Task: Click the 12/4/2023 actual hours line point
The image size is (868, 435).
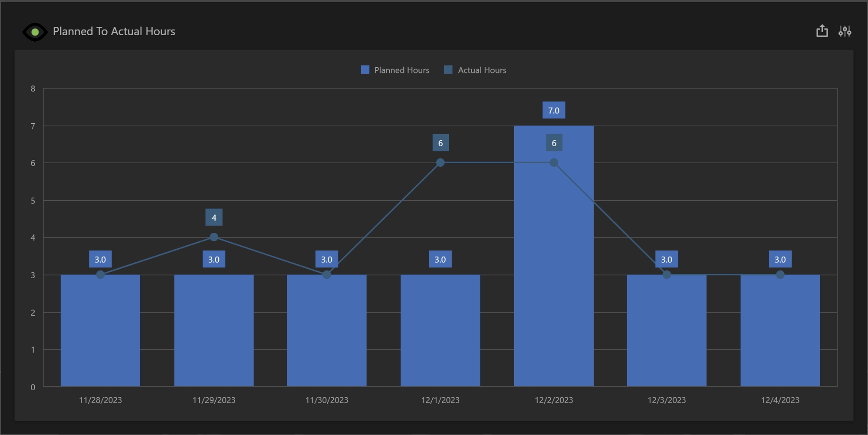Action: click(780, 275)
